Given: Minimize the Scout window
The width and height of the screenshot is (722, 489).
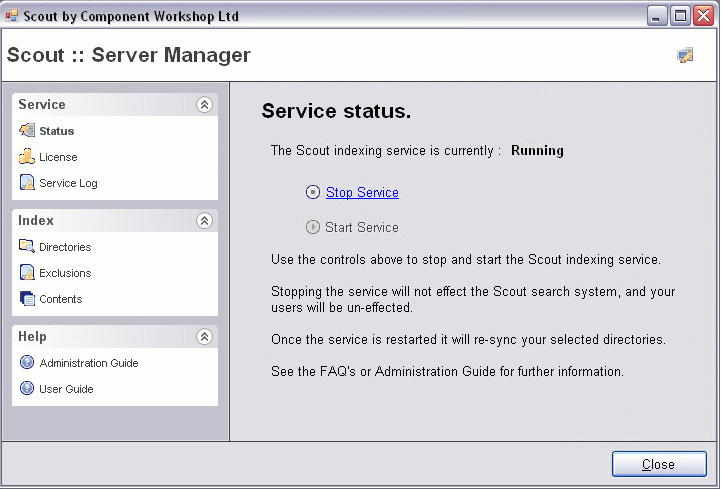Looking at the screenshot, I should 657,16.
